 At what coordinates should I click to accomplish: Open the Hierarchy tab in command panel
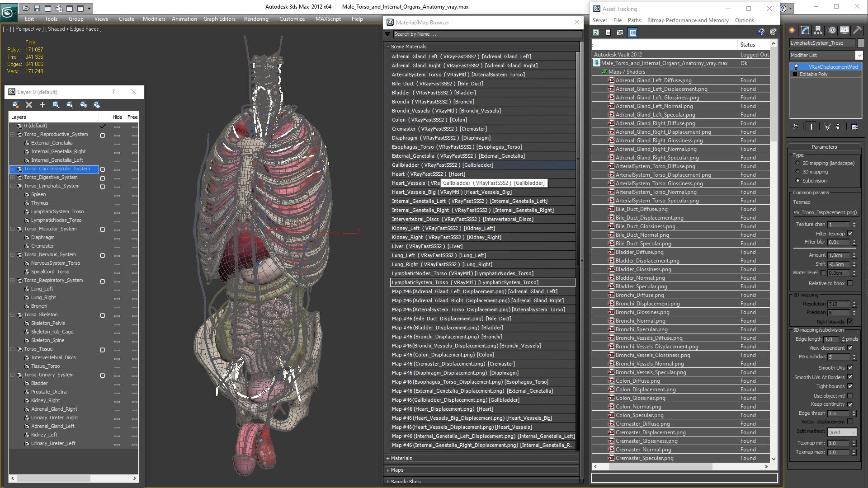pyautogui.click(x=818, y=30)
